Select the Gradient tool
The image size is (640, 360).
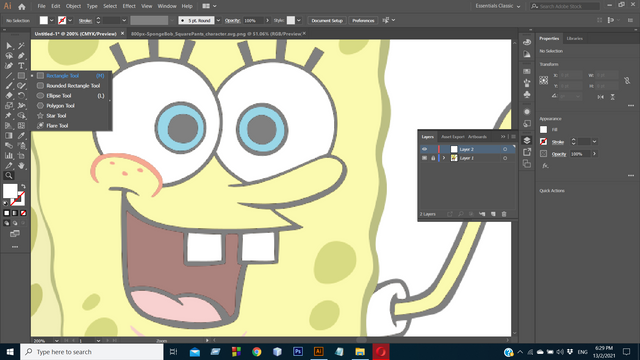coord(9,136)
